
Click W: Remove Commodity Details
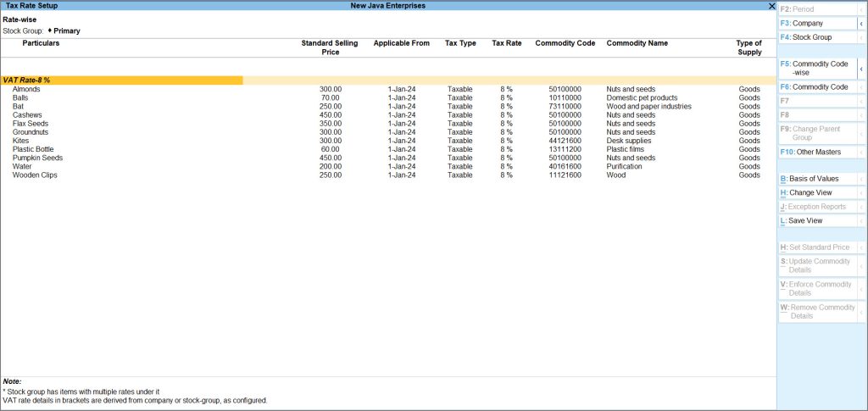(818, 312)
